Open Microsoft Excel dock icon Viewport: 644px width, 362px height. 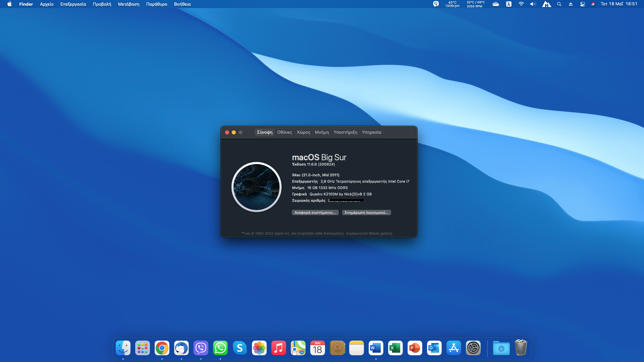[x=395, y=348]
